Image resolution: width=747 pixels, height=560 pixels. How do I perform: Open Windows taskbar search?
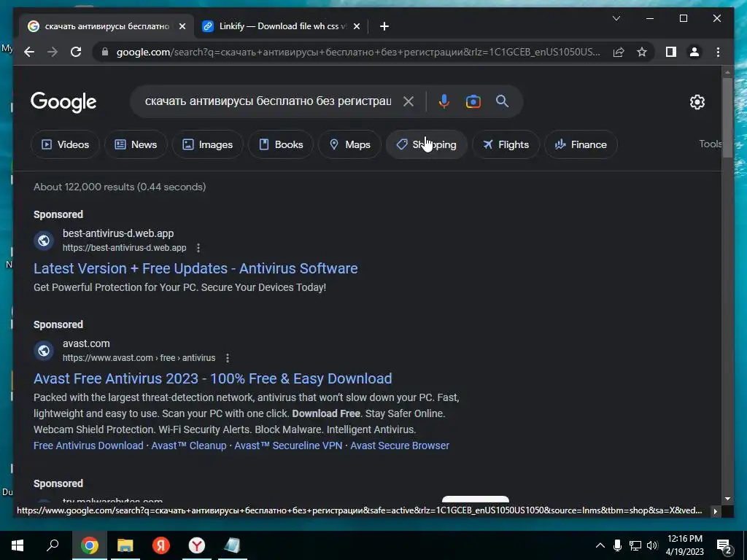point(53,545)
